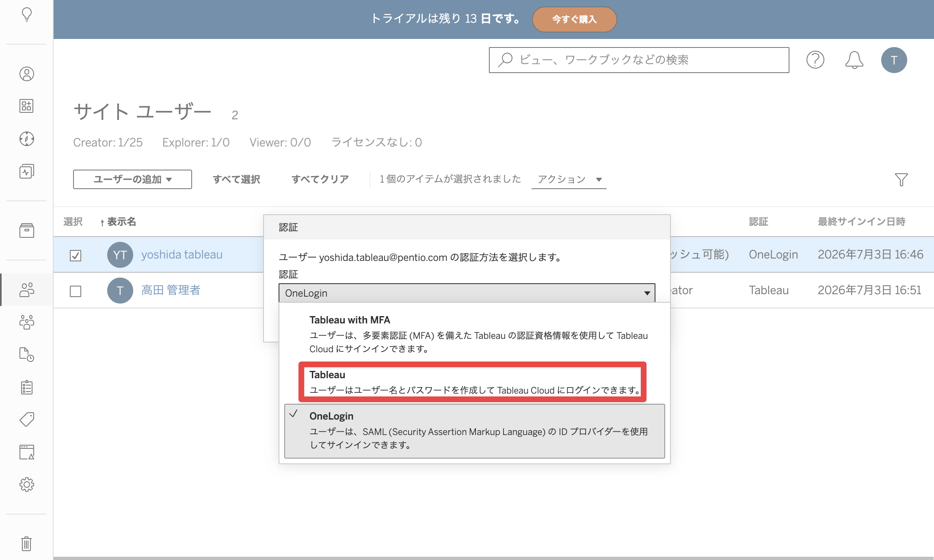Click the OneLogin cell in the yoshida row
This screenshot has width=934, height=560.
point(773,255)
